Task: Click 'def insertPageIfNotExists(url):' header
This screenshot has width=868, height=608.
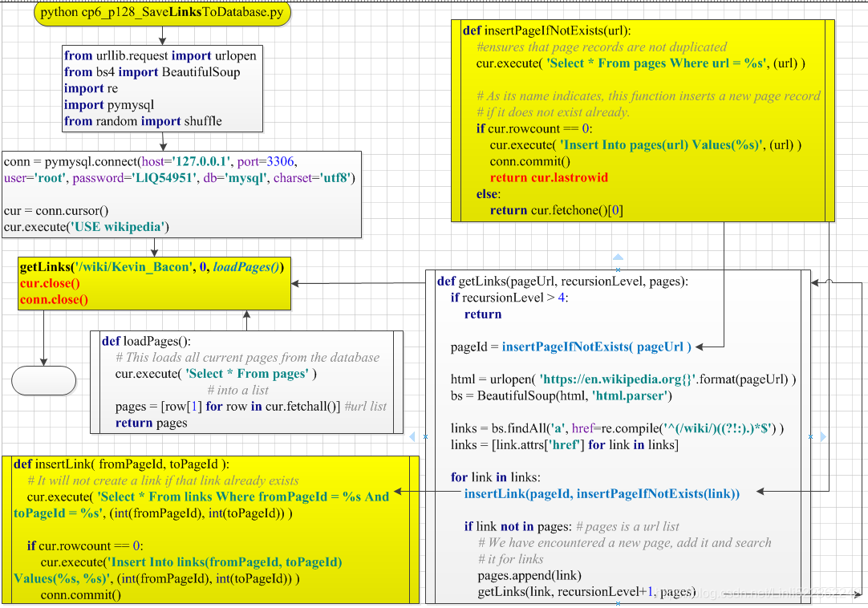Action: pos(546,30)
